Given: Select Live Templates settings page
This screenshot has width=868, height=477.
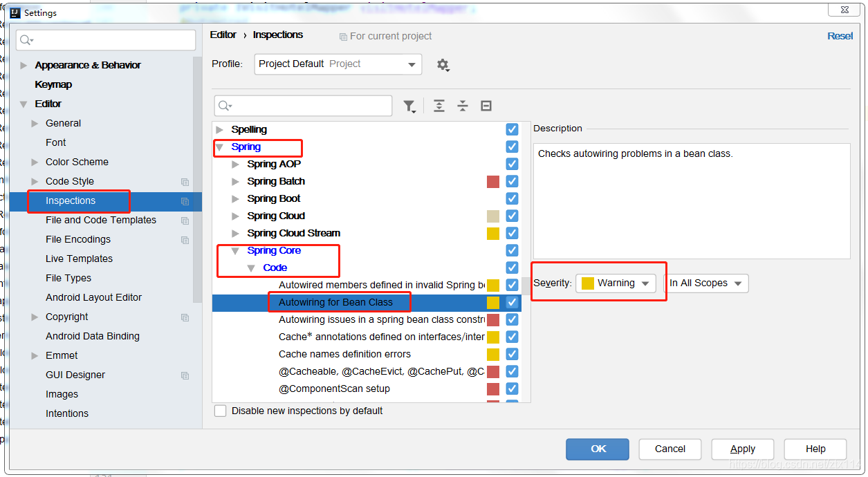Looking at the screenshot, I should [x=80, y=259].
